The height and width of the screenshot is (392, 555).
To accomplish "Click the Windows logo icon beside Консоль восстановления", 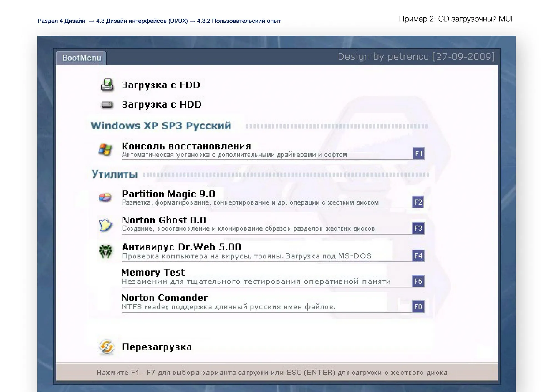I will 105,150.
